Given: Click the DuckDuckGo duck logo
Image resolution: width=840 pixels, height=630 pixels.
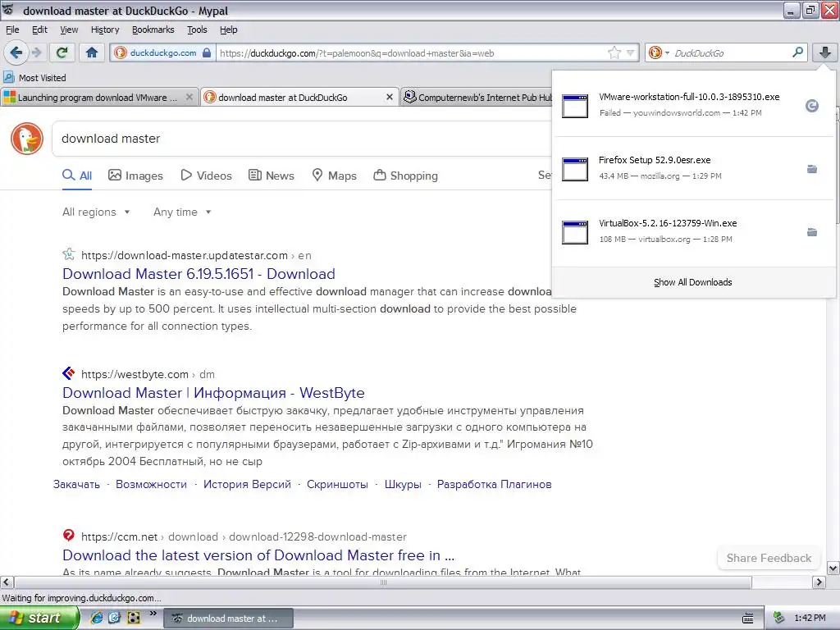Looking at the screenshot, I should [27, 138].
